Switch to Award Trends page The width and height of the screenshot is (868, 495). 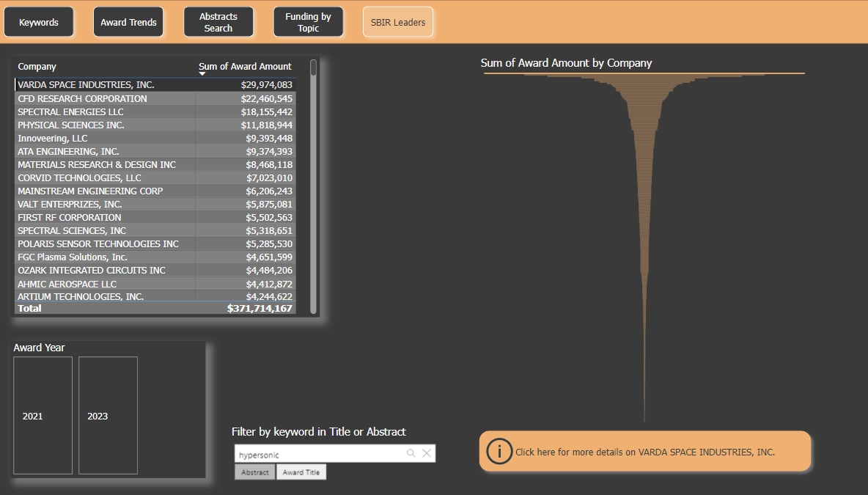pyautogui.click(x=128, y=22)
